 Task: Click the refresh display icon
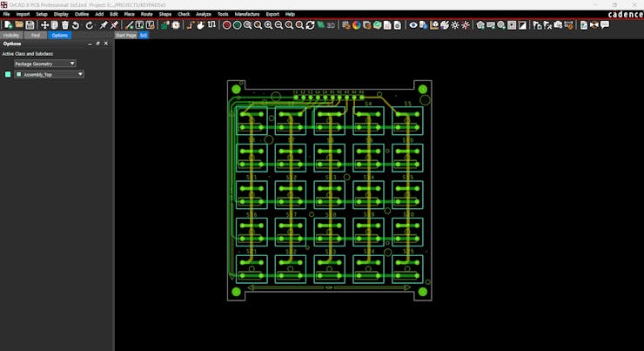(x=310, y=25)
